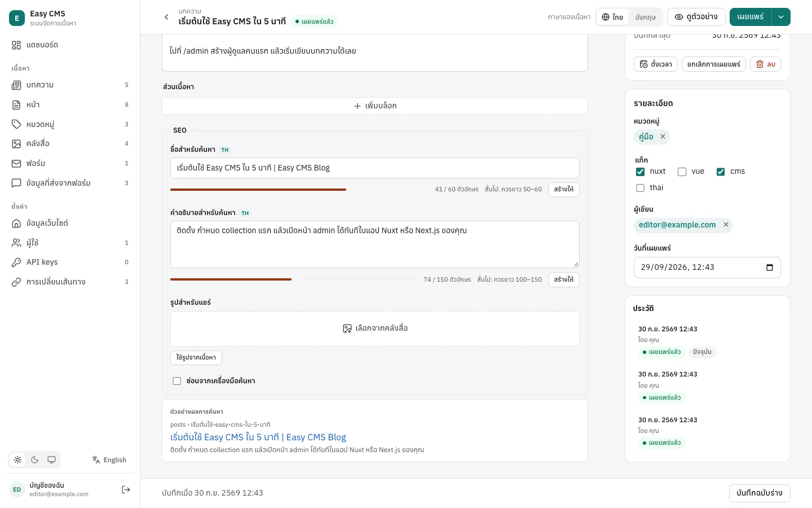The image size is (812, 508).
Task: Check the thai tag checkbox
Action: pos(640,188)
